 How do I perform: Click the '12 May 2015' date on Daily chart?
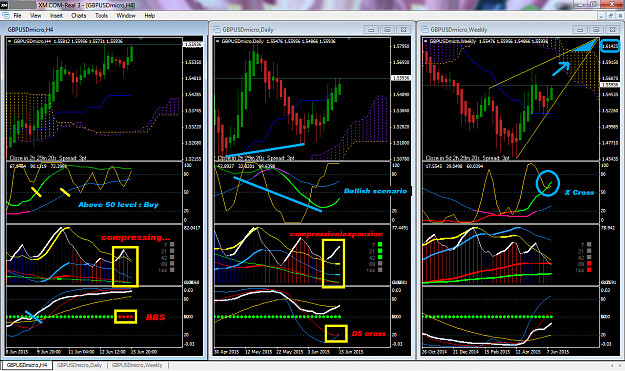coord(258,352)
